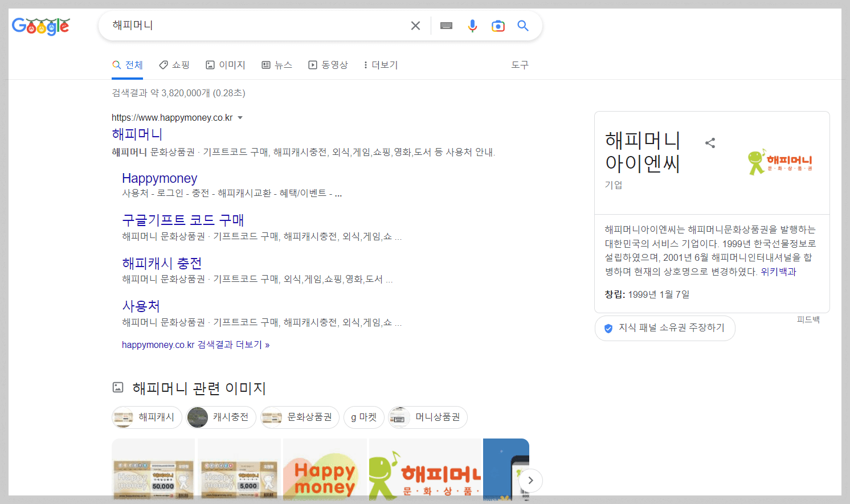Open the on-screen keyboard icon

pyautogui.click(x=446, y=25)
